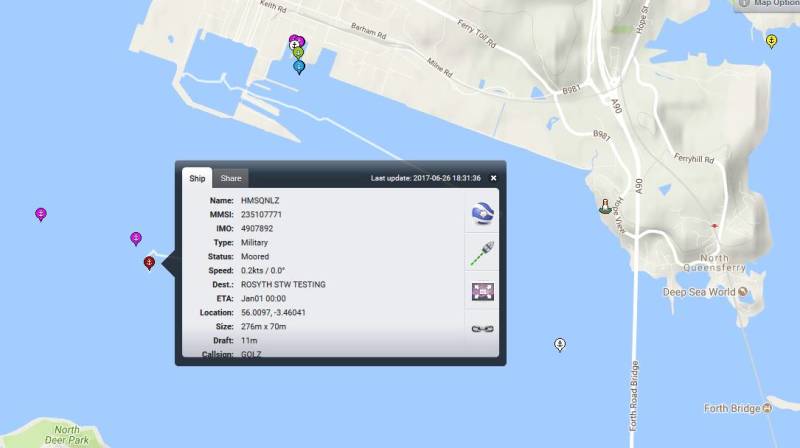Click the Forth Road Bridge label
This screenshot has height=448, width=800.
(634, 396)
